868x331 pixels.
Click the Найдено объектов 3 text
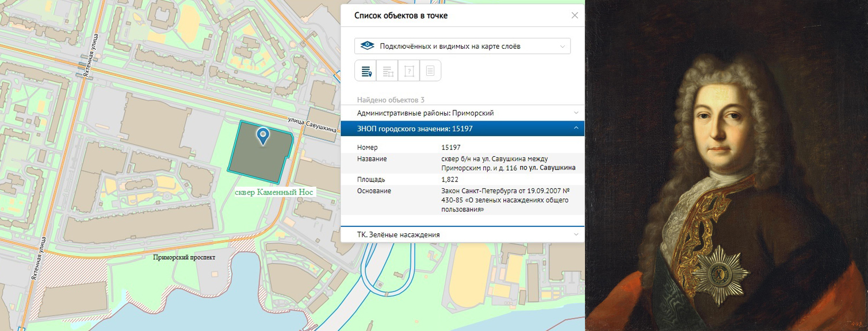point(391,100)
